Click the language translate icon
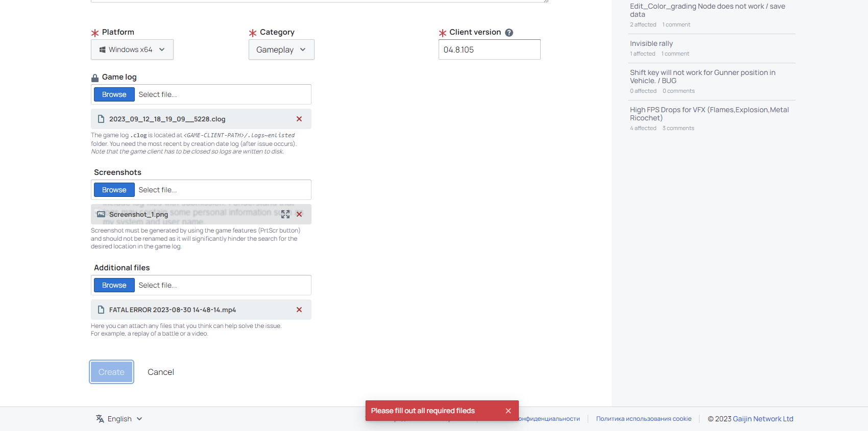 pos(100,419)
